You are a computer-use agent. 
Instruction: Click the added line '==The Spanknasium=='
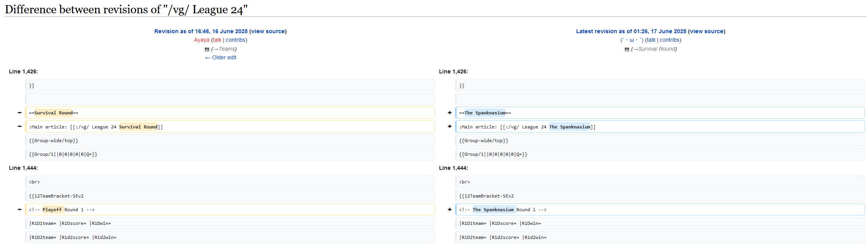point(660,113)
